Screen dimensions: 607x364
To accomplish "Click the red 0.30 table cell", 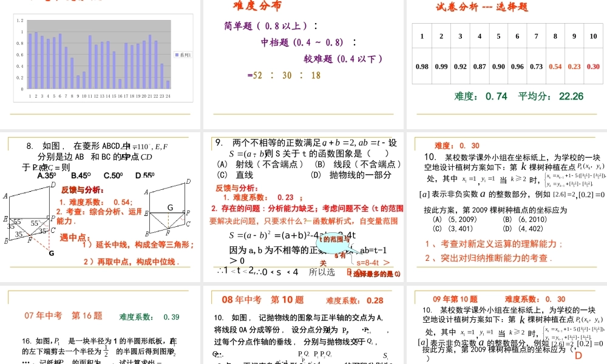I will click(593, 67).
